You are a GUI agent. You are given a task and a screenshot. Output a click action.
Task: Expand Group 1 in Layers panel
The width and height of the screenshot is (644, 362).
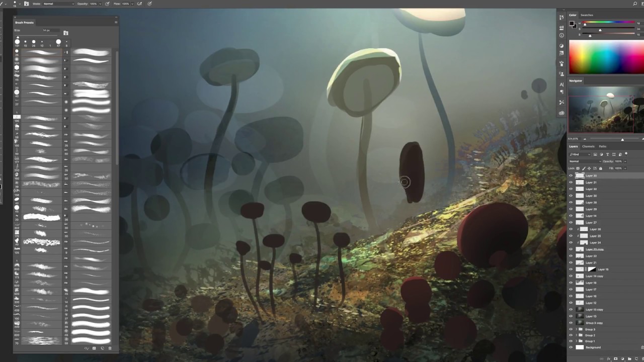(576, 341)
